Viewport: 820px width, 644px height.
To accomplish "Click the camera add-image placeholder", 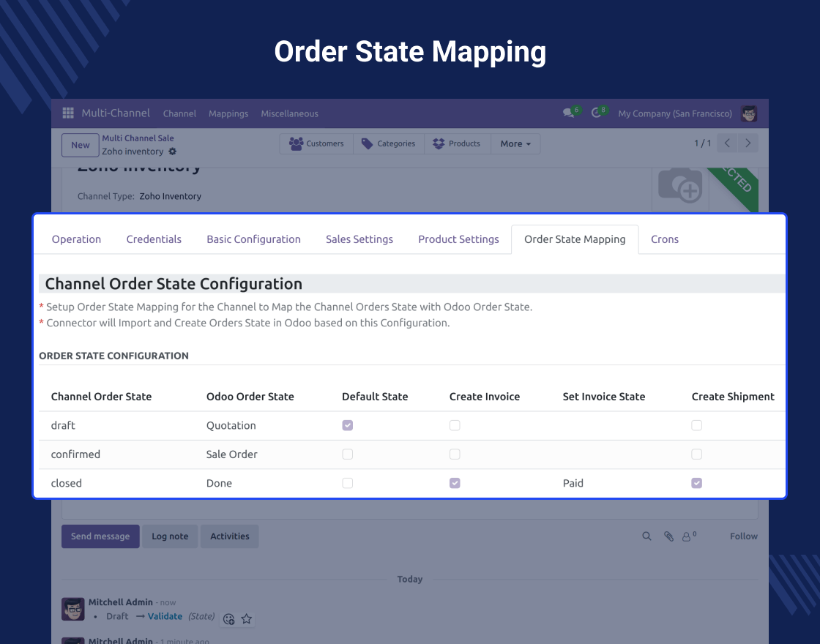I will (x=680, y=185).
